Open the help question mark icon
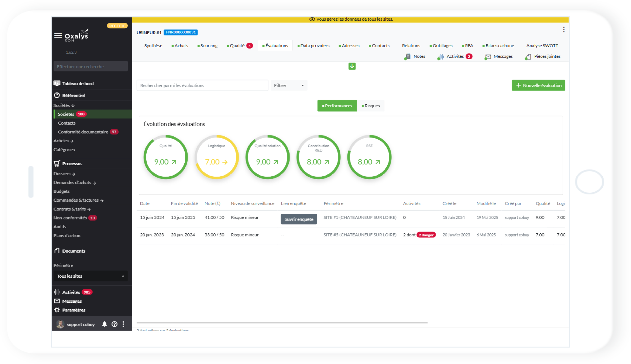This screenshot has height=364, width=631. [x=114, y=324]
